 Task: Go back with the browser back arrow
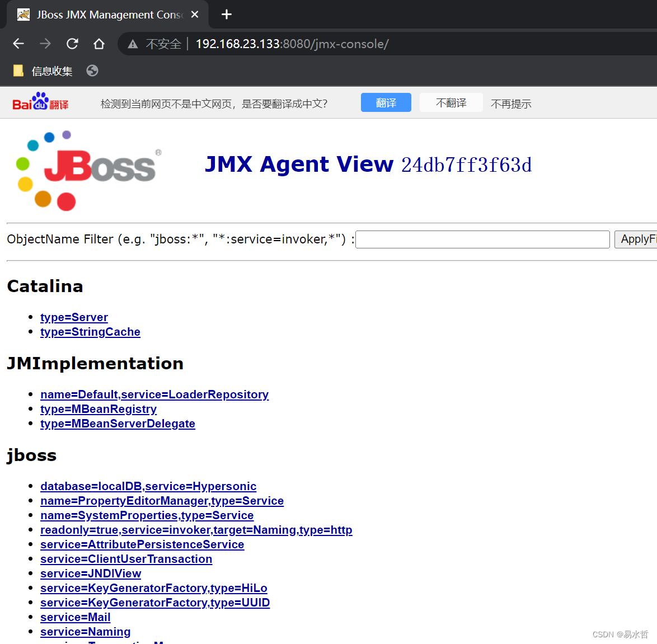18,44
